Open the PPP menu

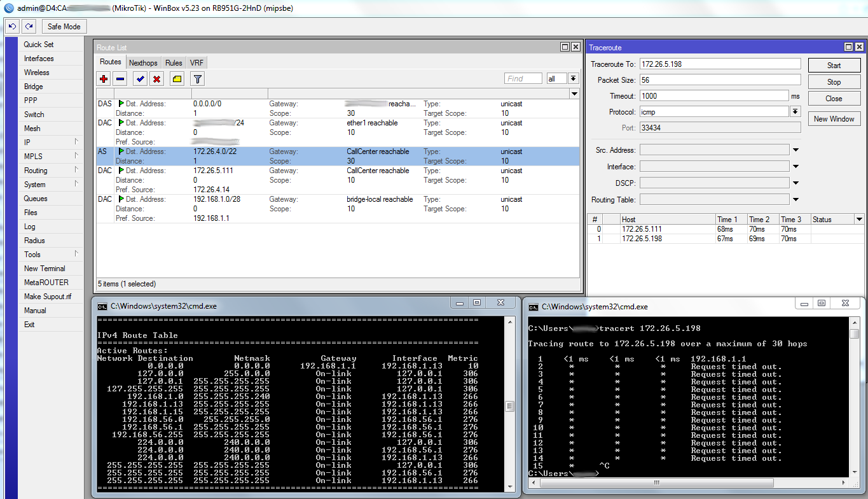coord(52,101)
